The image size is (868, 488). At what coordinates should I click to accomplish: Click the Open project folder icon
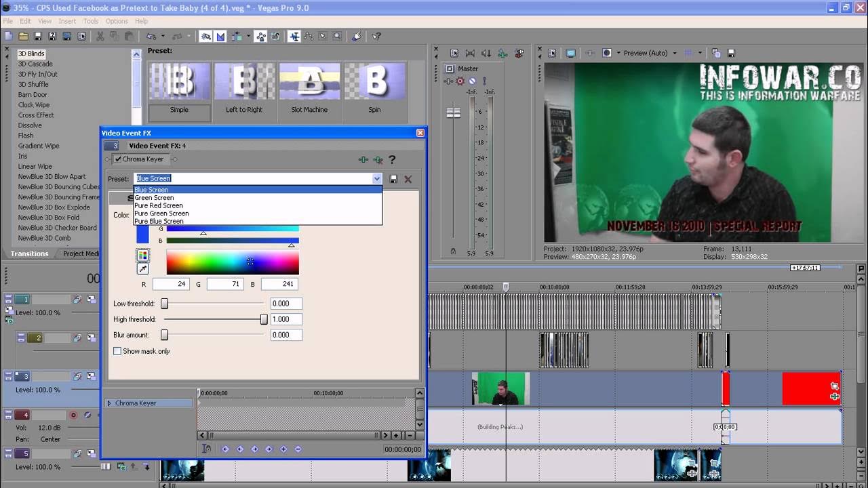click(23, 37)
